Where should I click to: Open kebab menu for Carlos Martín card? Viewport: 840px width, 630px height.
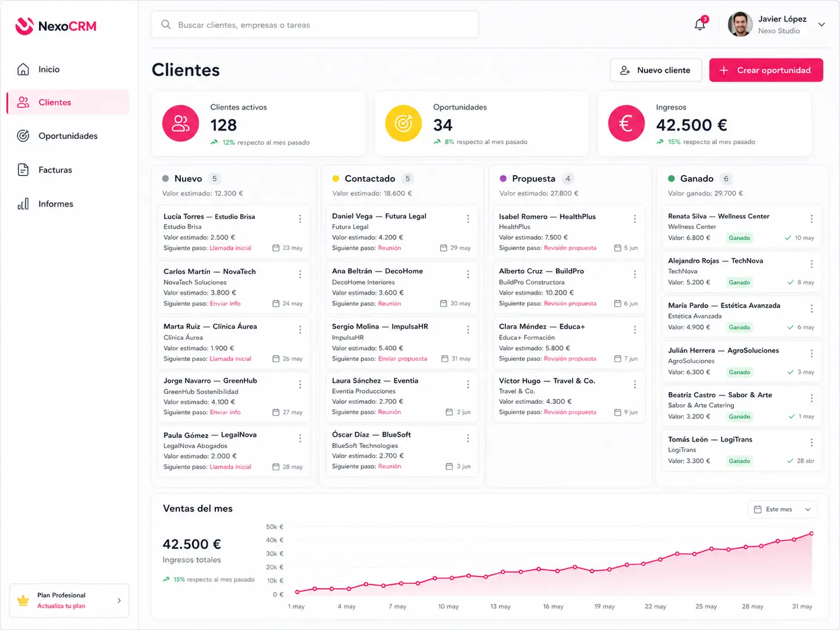pyautogui.click(x=300, y=274)
